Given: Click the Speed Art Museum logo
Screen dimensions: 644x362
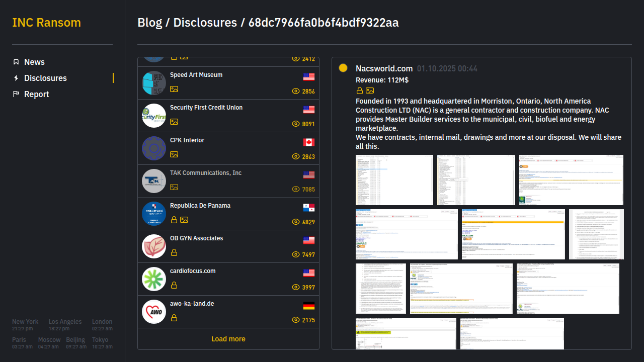Looking at the screenshot, I should 154,83.
